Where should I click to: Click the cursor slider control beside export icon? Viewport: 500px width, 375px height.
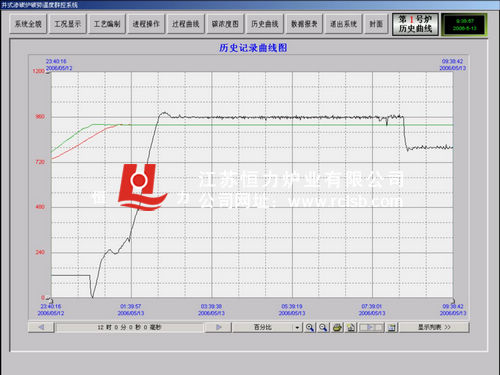pyautogui.click(x=371, y=327)
